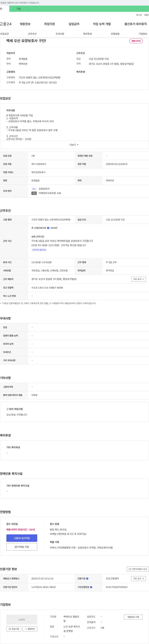Apply by 이메일 지원 envelope button
This screenshot has width=149, height=644.
point(22,547)
